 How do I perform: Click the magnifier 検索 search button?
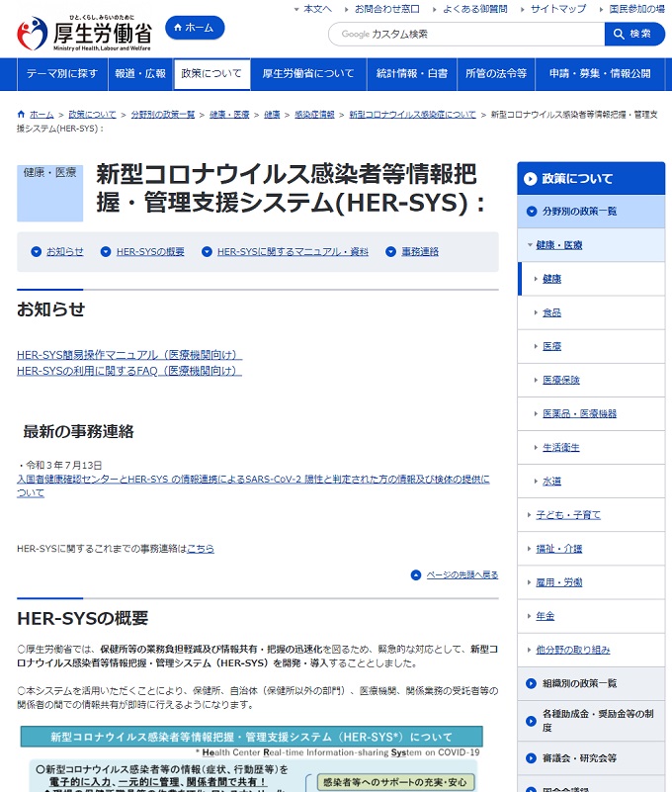634,34
